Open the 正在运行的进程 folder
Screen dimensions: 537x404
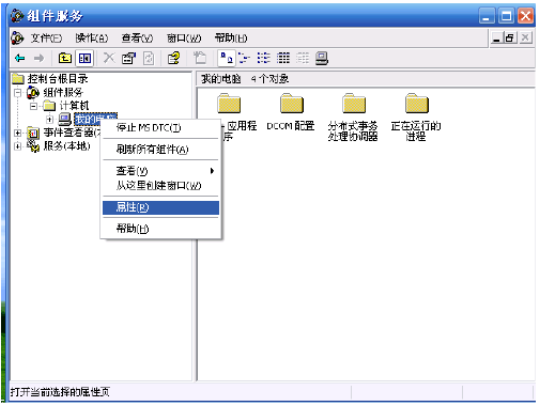[x=416, y=117]
